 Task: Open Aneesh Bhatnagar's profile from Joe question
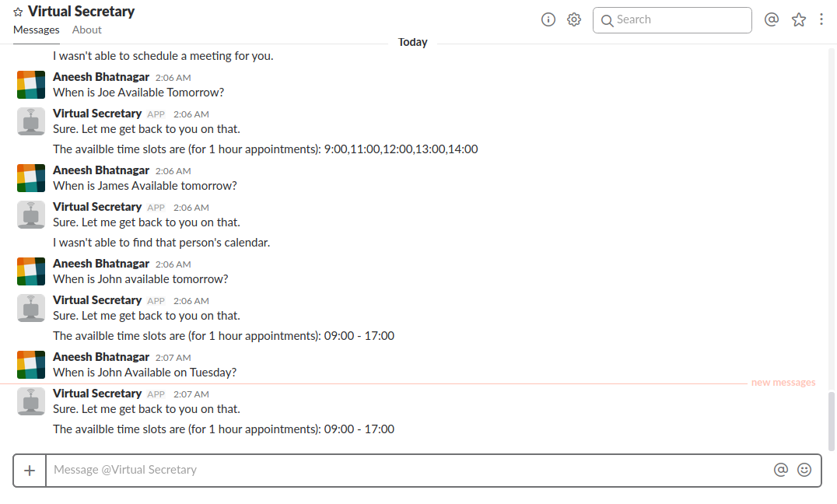pos(101,77)
